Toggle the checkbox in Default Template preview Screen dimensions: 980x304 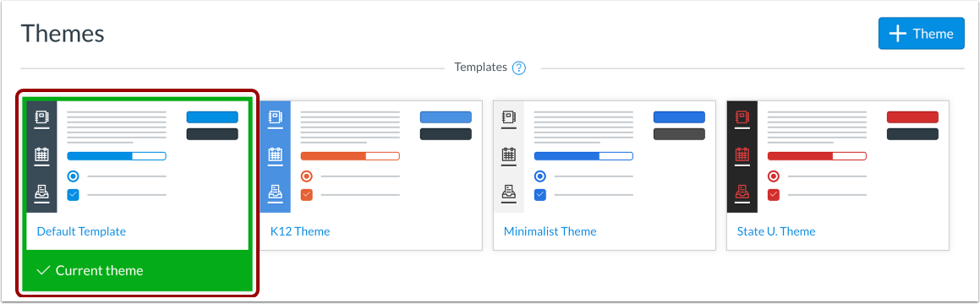point(73,195)
